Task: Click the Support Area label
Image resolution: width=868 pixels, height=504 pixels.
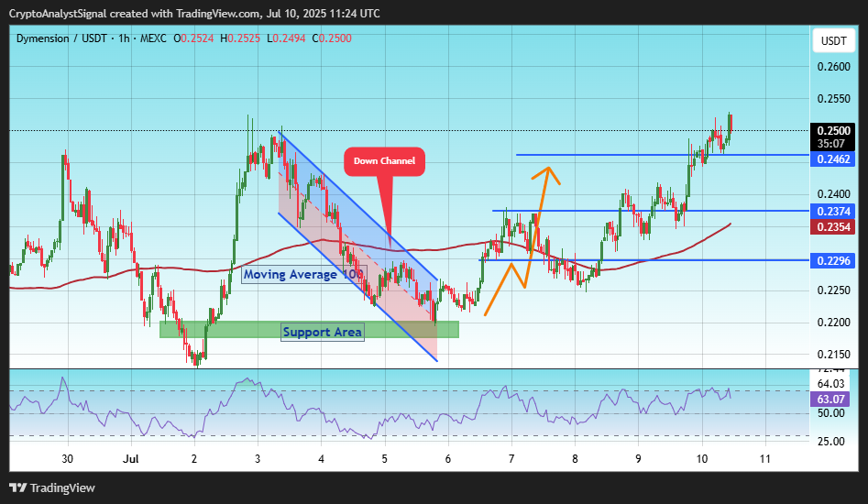Action: click(323, 332)
